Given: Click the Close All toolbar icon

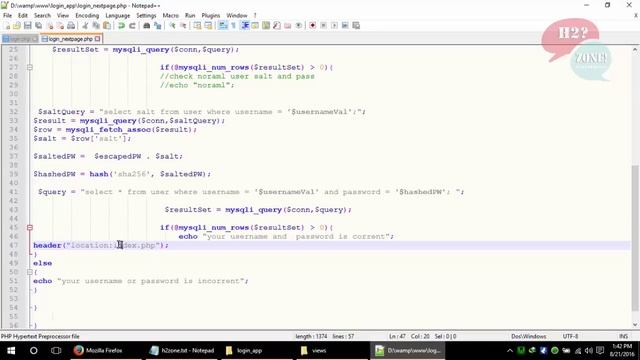Looking at the screenshot, I should [x=60, y=26].
